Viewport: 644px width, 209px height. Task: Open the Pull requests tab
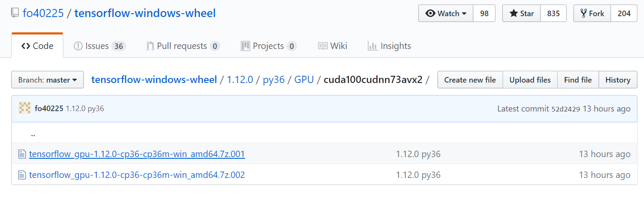pos(183,46)
